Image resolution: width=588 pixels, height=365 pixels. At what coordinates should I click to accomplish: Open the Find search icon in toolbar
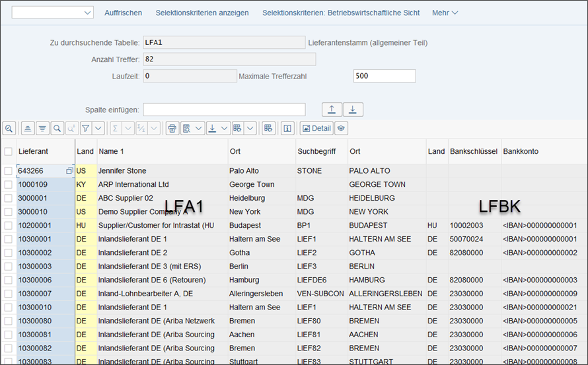tap(57, 128)
